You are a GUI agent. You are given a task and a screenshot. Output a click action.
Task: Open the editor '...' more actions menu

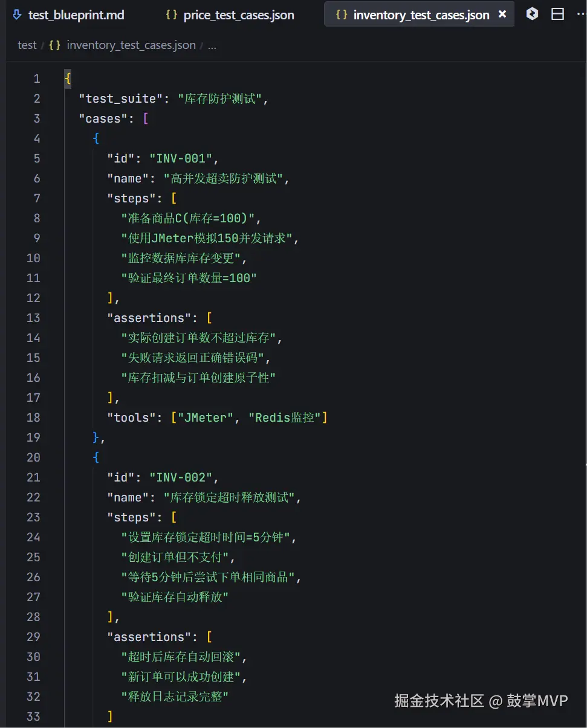[580, 13]
